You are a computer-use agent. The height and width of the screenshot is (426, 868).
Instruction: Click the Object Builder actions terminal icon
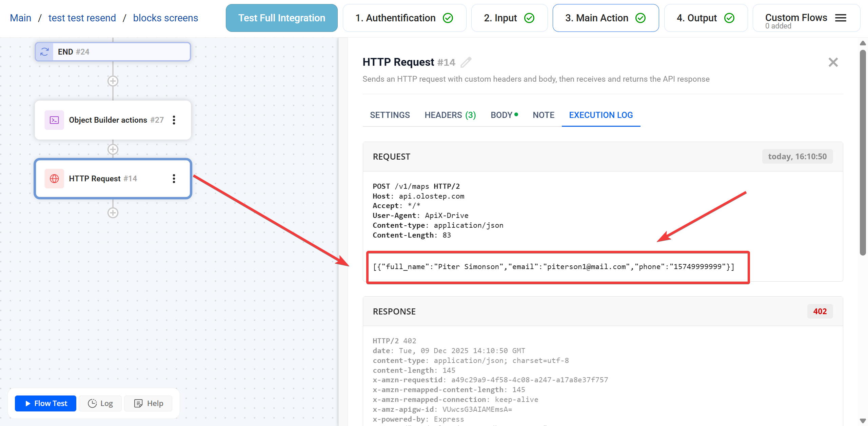tap(54, 120)
